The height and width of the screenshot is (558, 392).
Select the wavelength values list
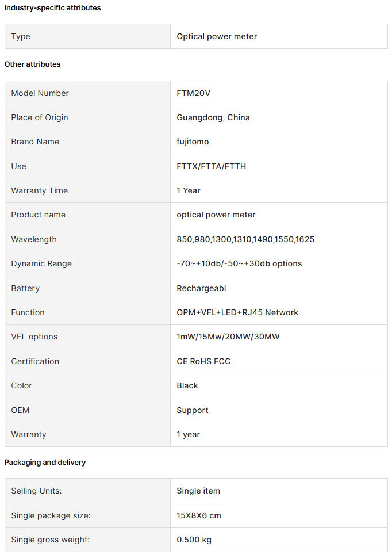point(245,239)
